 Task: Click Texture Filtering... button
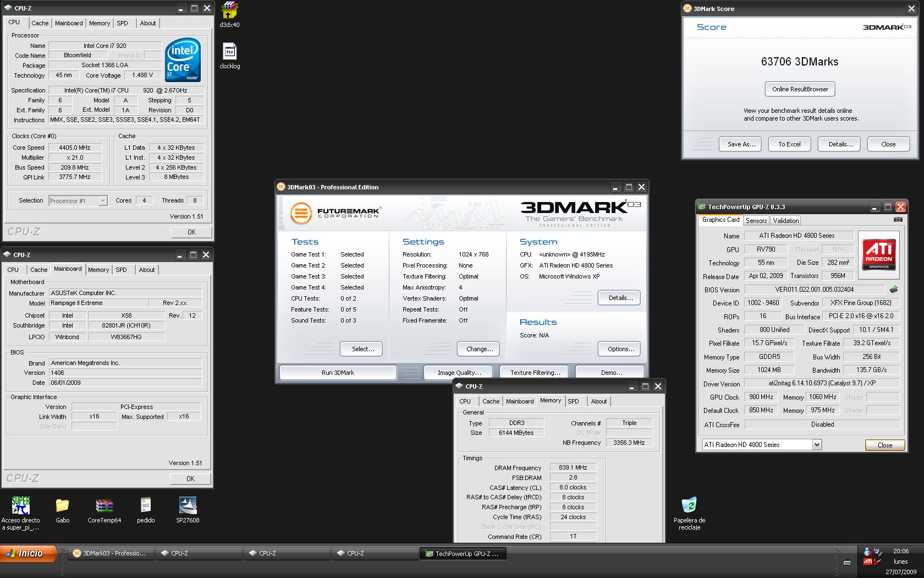535,373
